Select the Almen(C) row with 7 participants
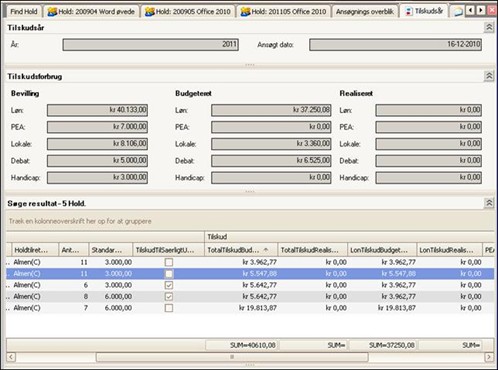The height and width of the screenshot is (370, 498). [x=250, y=308]
